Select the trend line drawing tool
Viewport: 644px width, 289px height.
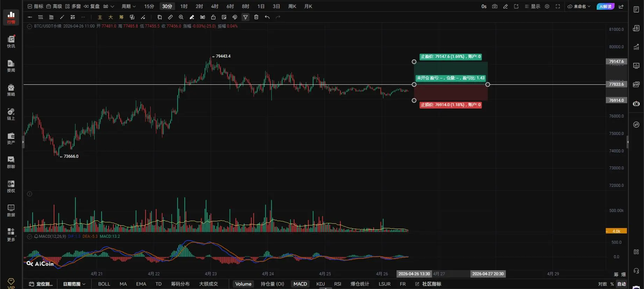tap(62, 17)
